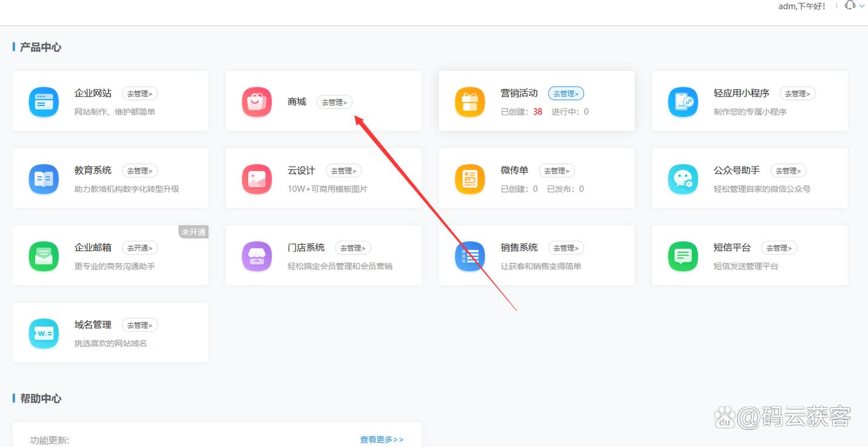The image size is (868, 447).
Task: Click 去管理 next to 销售系统
Action: 566,247
